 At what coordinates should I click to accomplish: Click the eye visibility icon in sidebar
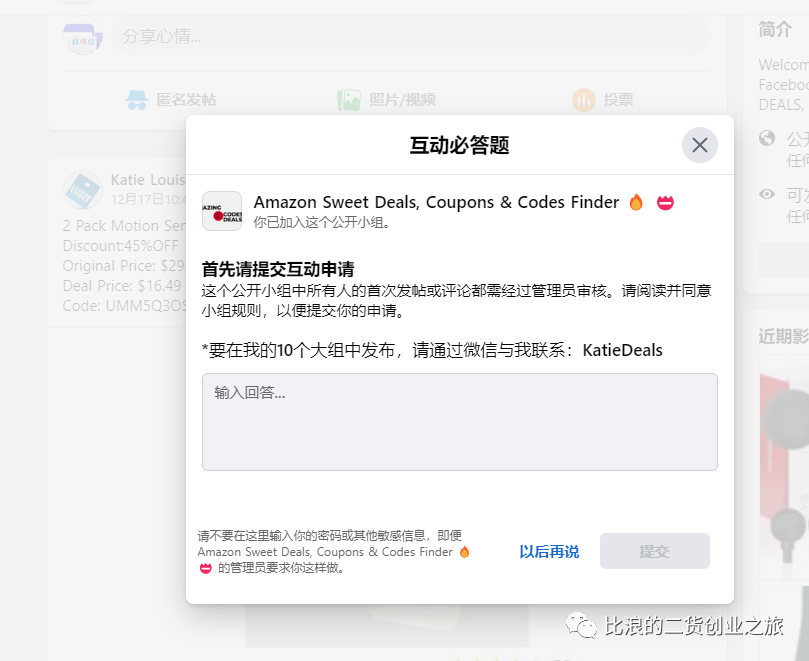tap(767, 194)
